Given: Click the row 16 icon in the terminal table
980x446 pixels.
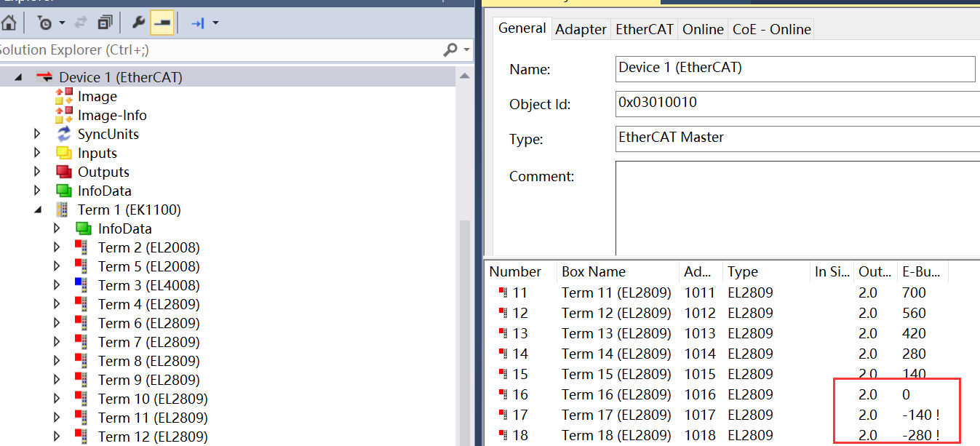Looking at the screenshot, I should [x=502, y=394].
